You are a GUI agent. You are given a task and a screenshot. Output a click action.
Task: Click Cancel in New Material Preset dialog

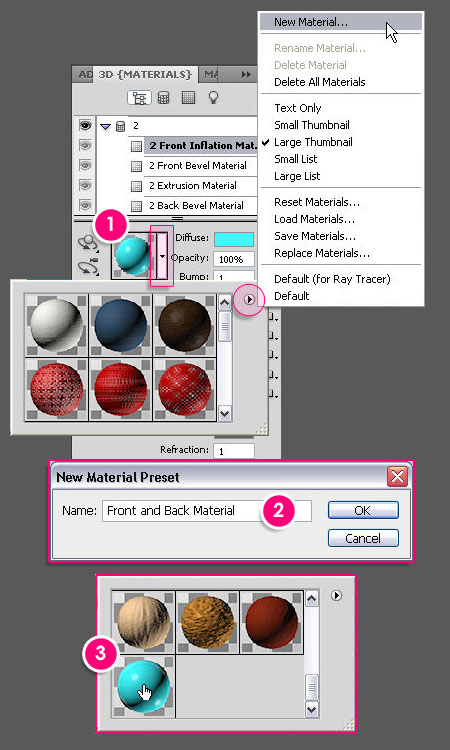click(x=363, y=538)
